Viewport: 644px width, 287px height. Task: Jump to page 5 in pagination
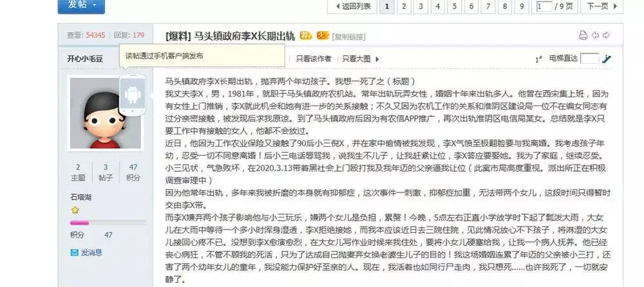click(x=454, y=6)
